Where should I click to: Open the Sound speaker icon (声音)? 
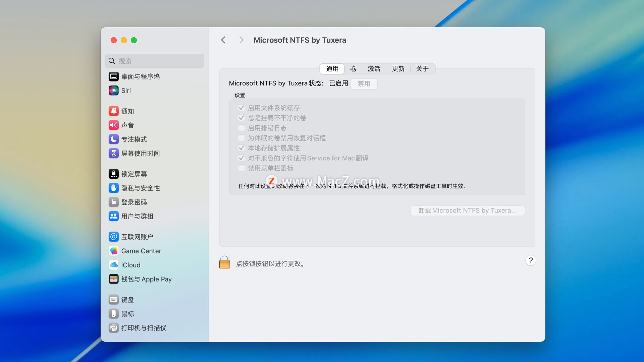click(114, 125)
